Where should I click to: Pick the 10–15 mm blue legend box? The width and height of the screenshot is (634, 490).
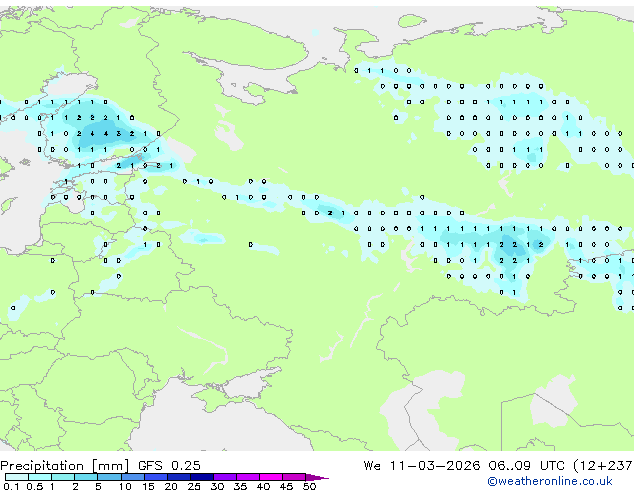(132, 477)
